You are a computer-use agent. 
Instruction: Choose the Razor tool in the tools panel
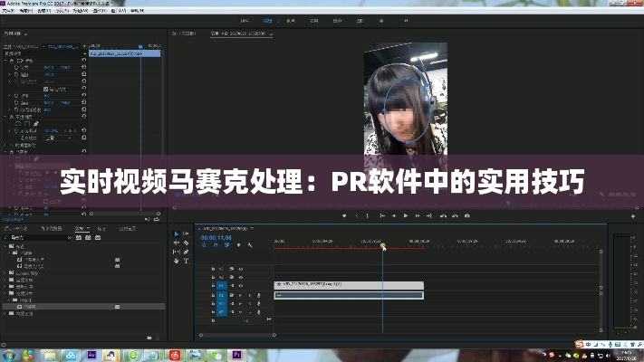187,243
